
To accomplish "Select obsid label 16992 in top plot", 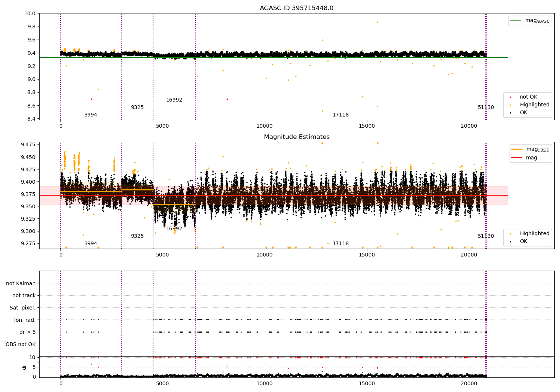I will click(x=174, y=100).
